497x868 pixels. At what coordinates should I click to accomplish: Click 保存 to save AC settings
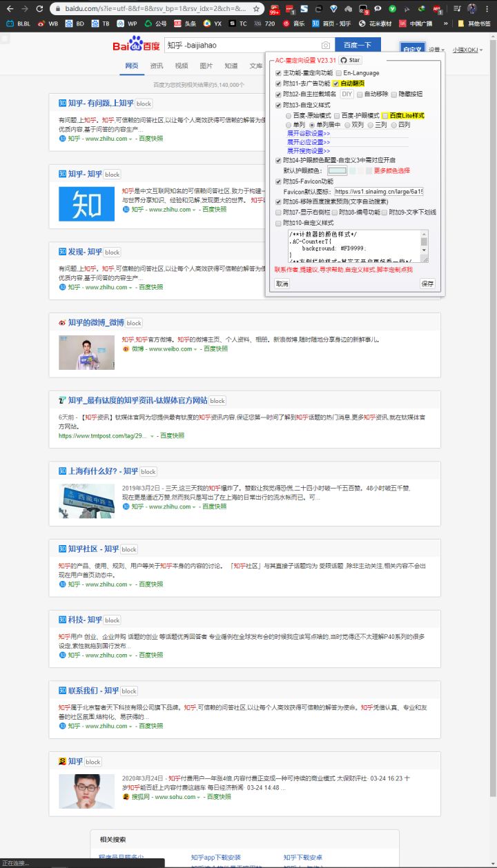click(427, 284)
